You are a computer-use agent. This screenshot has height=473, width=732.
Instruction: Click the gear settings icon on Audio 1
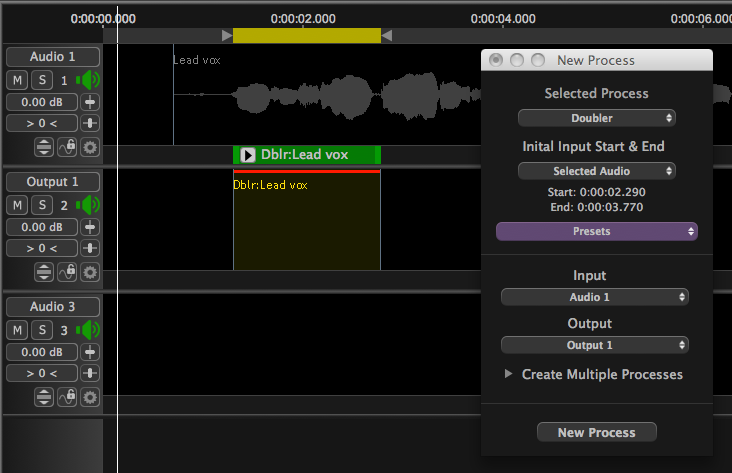pyautogui.click(x=90, y=147)
